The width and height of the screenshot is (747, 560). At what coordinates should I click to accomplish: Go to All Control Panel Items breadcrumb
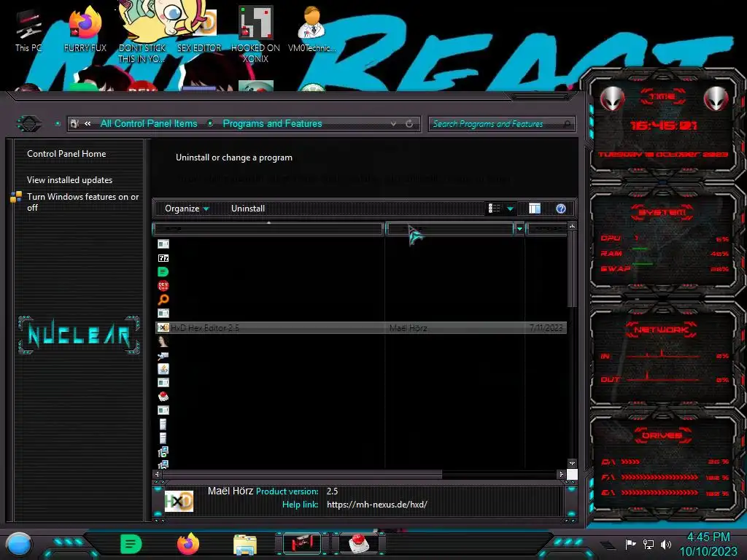tap(149, 124)
